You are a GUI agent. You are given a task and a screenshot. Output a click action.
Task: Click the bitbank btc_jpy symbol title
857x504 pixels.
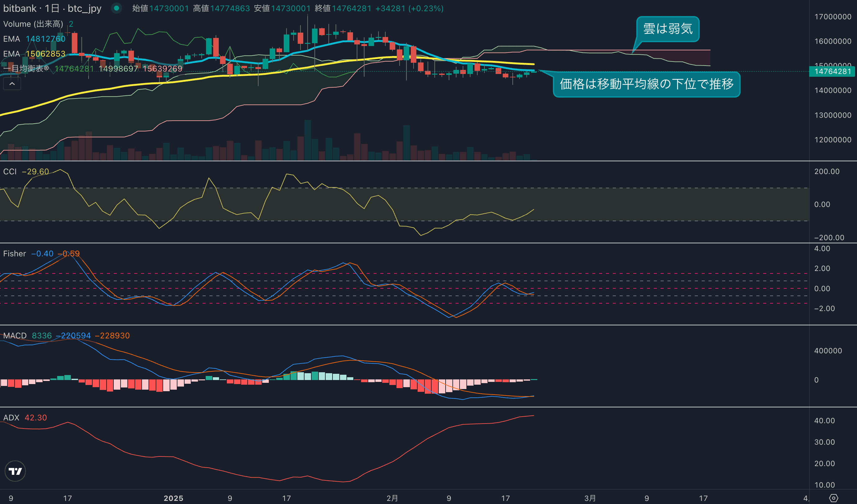pyautogui.click(x=52, y=8)
